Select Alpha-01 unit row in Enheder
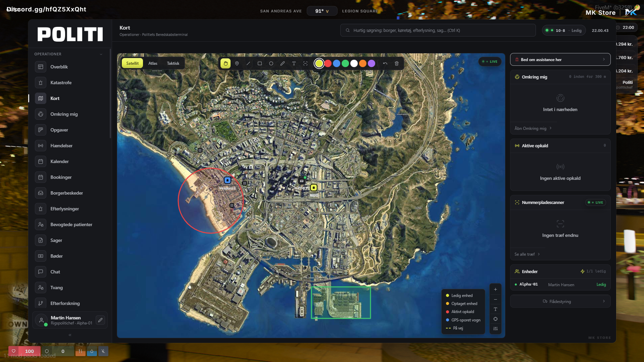 (x=560, y=285)
